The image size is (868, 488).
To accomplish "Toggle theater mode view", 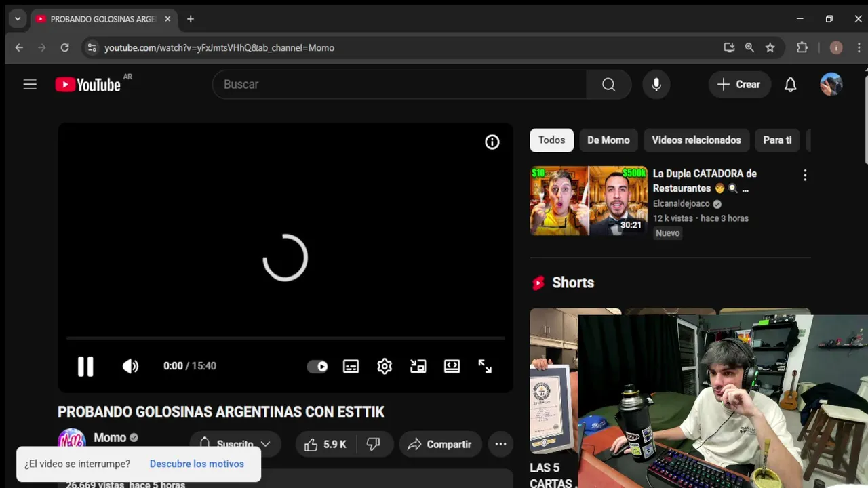I will 452,366.
